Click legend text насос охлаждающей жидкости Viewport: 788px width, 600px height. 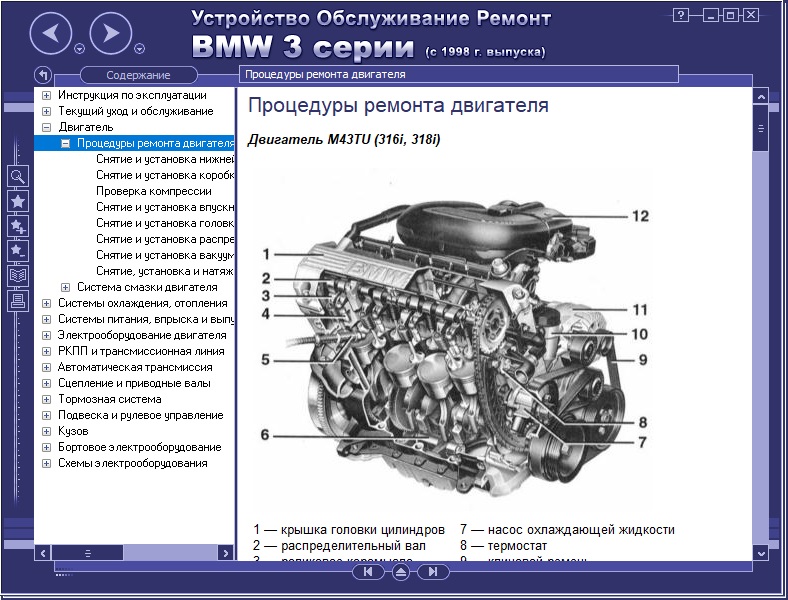[x=581, y=530]
